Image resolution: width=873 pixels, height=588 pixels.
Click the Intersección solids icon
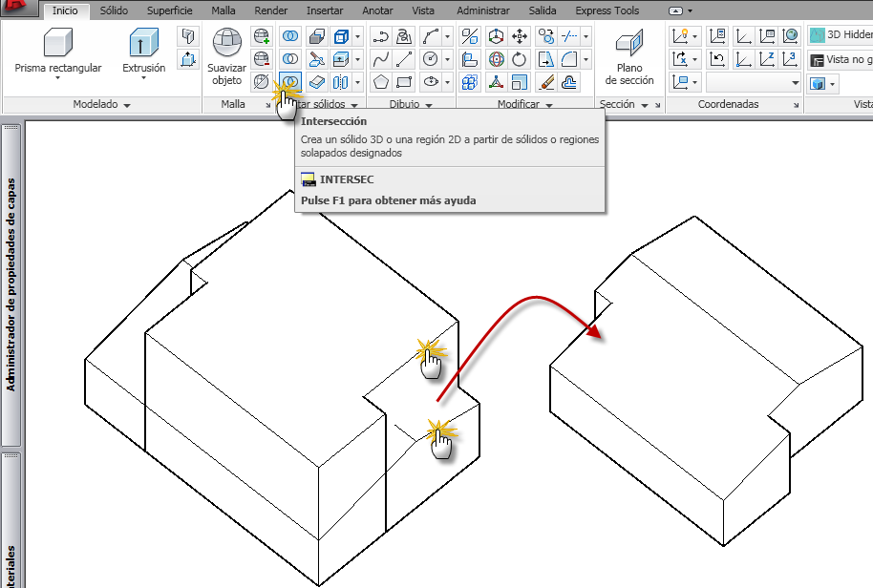click(290, 82)
